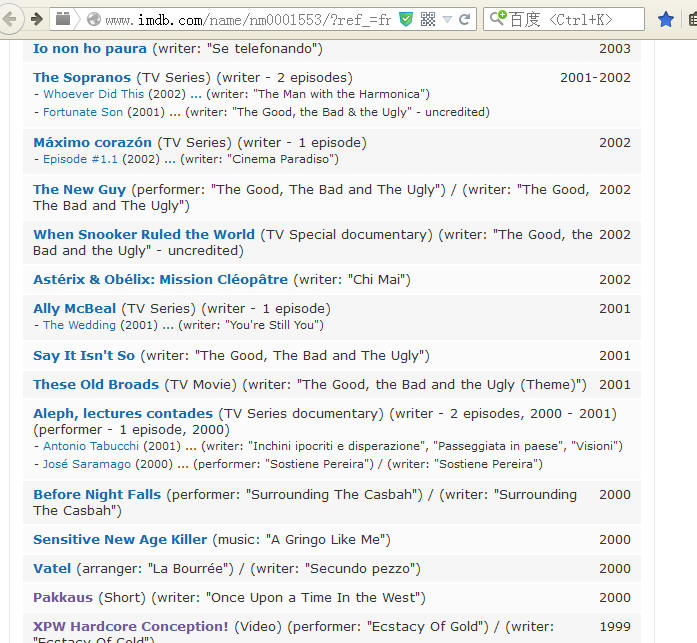Open the Before Night Falls link
697x643 pixels.
[x=97, y=495]
